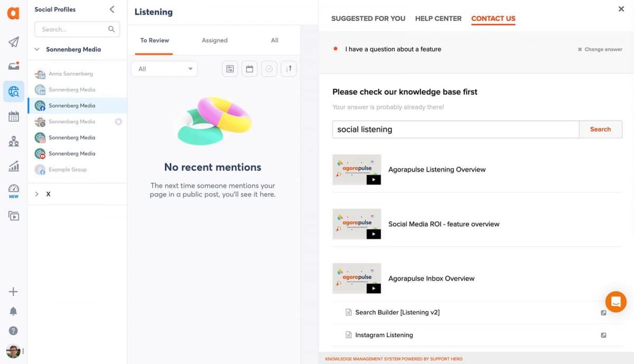
Task: Close the help panel with X
Action: (621, 9)
